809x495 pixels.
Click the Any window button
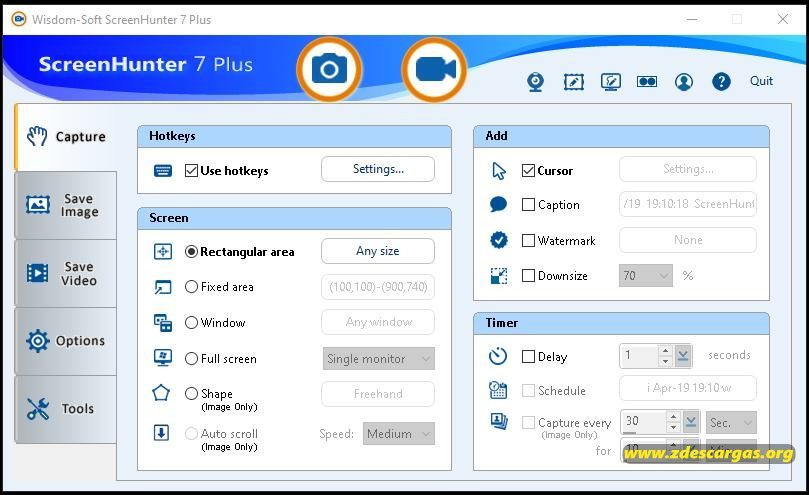point(378,322)
